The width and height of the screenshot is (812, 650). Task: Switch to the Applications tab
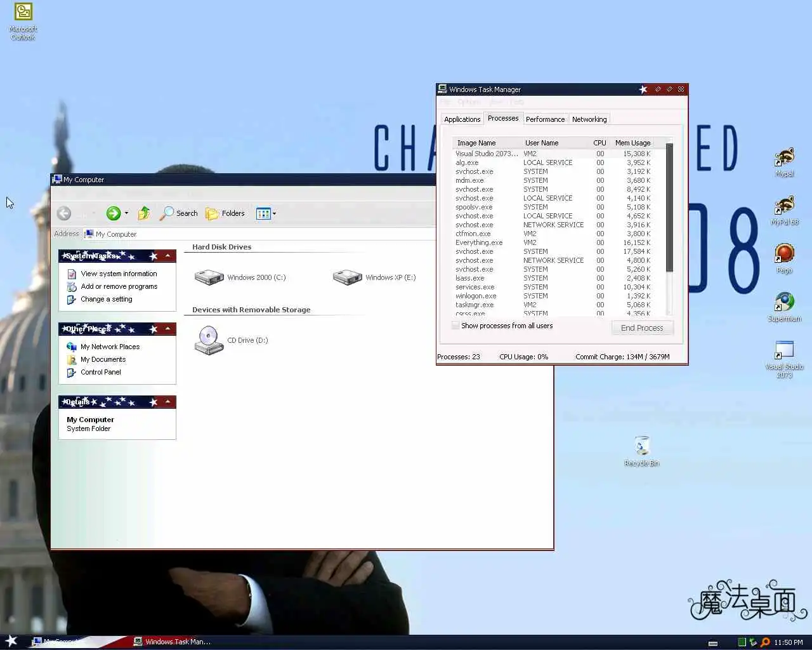[x=462, y=119]
